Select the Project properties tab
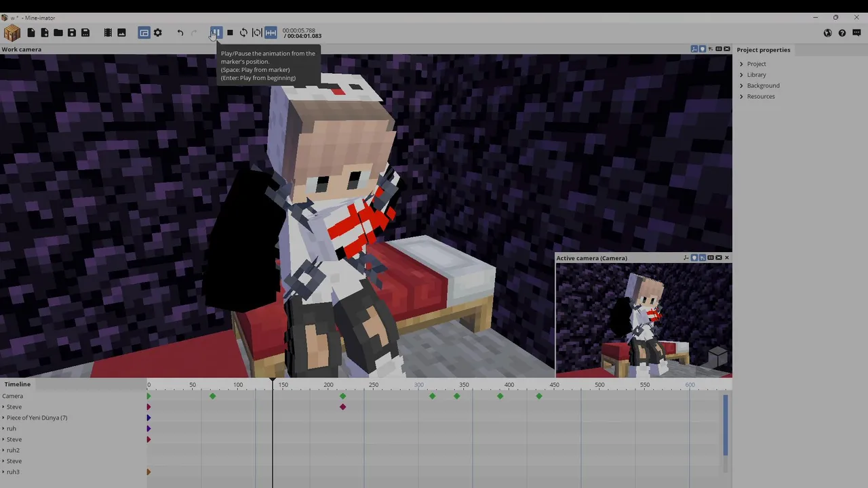Viewport: 868px width, 488px height. 764,49
